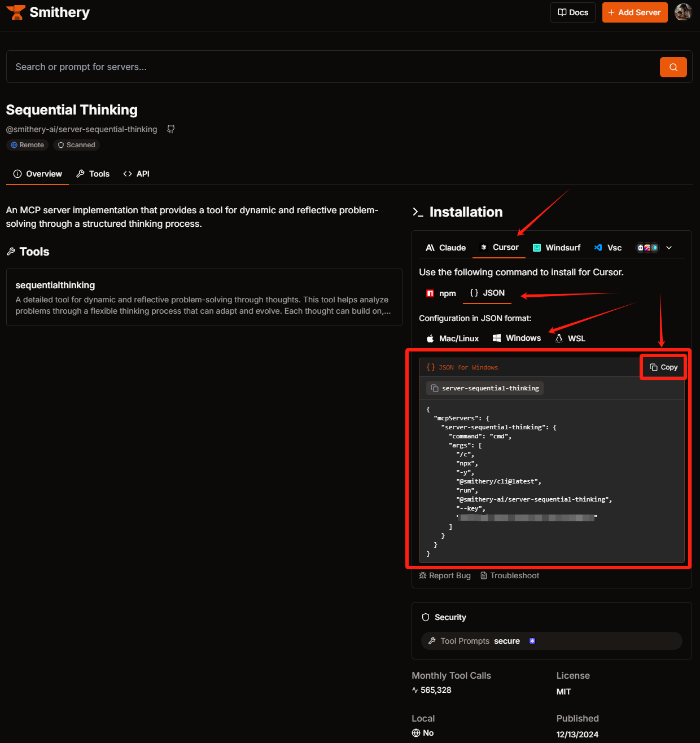Click the Smithery anvil logo icon
The width and height of the screenshot is (700, 743).
[x=16, y=12]
